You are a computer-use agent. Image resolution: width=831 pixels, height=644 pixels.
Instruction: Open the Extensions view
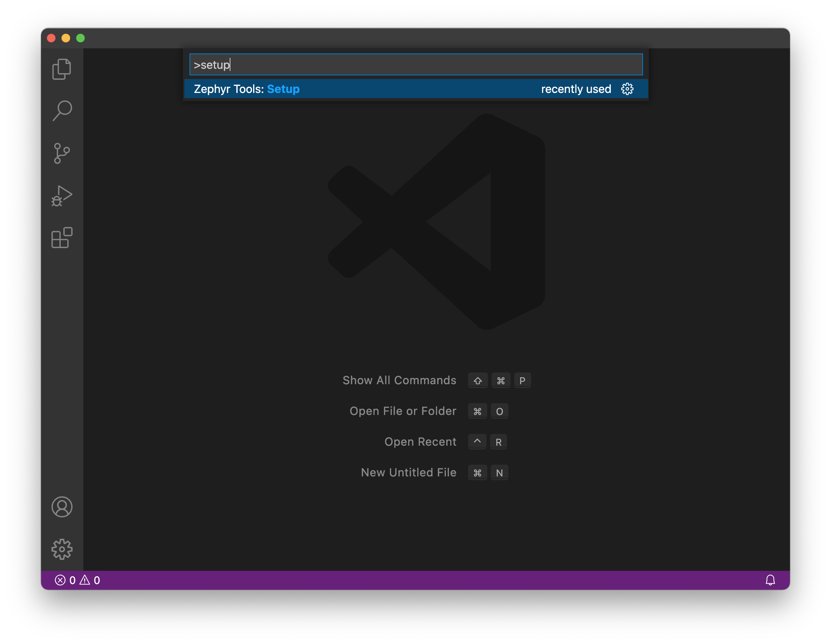pyautogui.click(x=62, y=238)
